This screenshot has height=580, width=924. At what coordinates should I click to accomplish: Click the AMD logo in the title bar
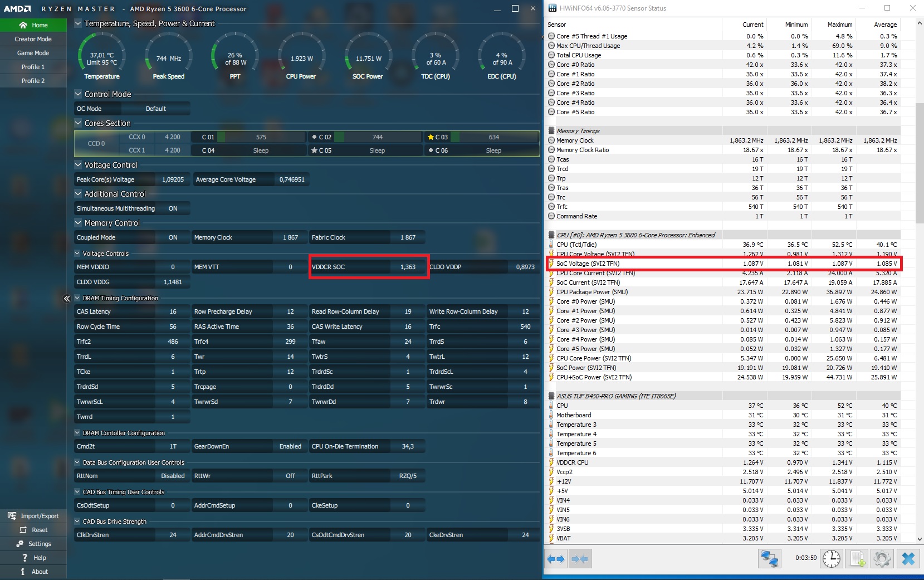click(x=17, y=9)
